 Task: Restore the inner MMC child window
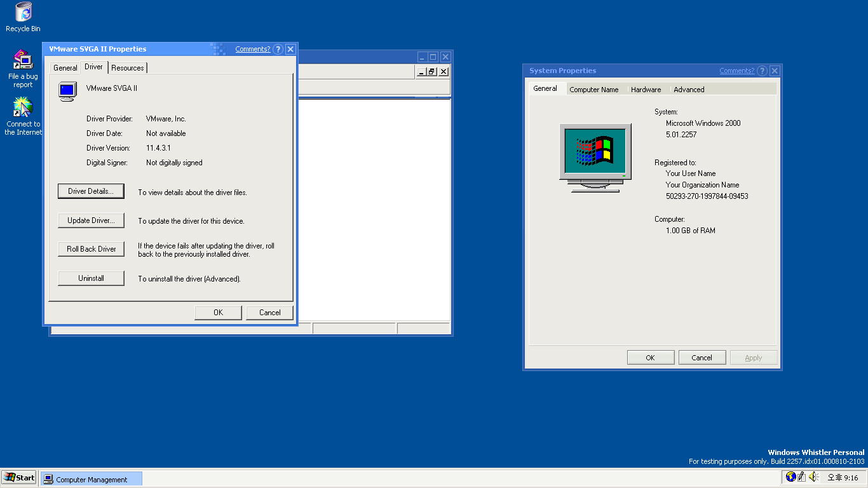click(x=431, y=72)
